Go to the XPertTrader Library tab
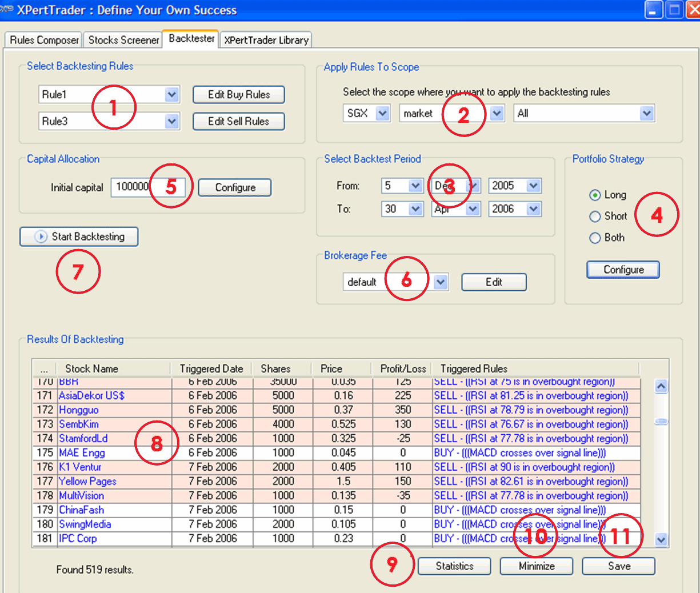The image size is (700, 593). (x=266, y=40)
